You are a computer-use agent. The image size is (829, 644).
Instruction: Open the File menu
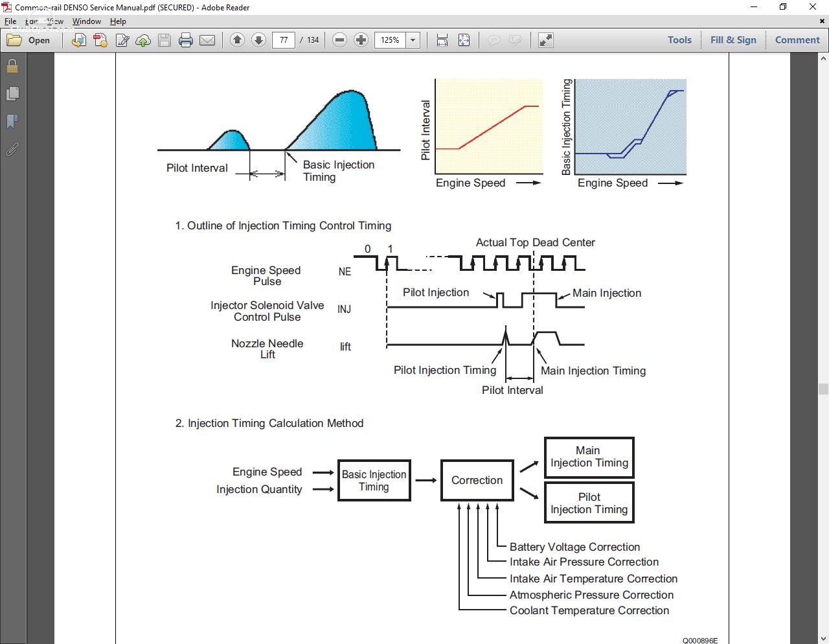pyautogui.click(x=10, y=21)
